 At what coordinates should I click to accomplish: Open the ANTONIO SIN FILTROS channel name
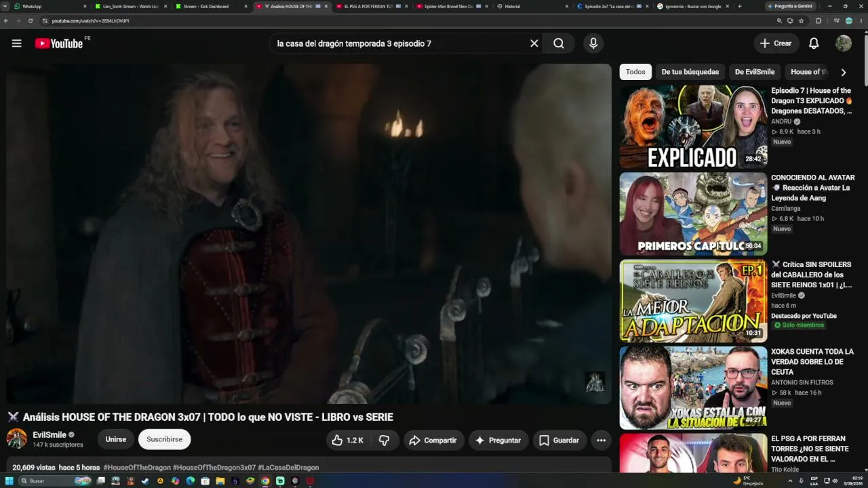[802, 382]
